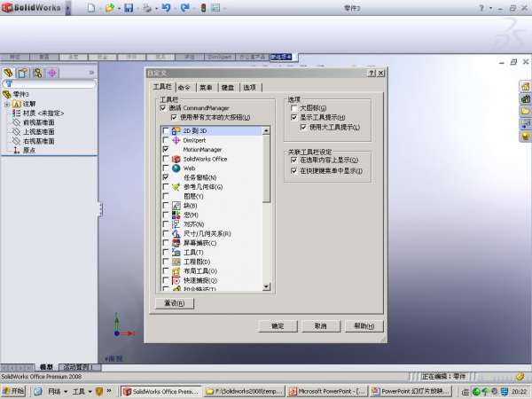Open the FeatureManager design tree tab icon
532x399 pixels.
8,73
